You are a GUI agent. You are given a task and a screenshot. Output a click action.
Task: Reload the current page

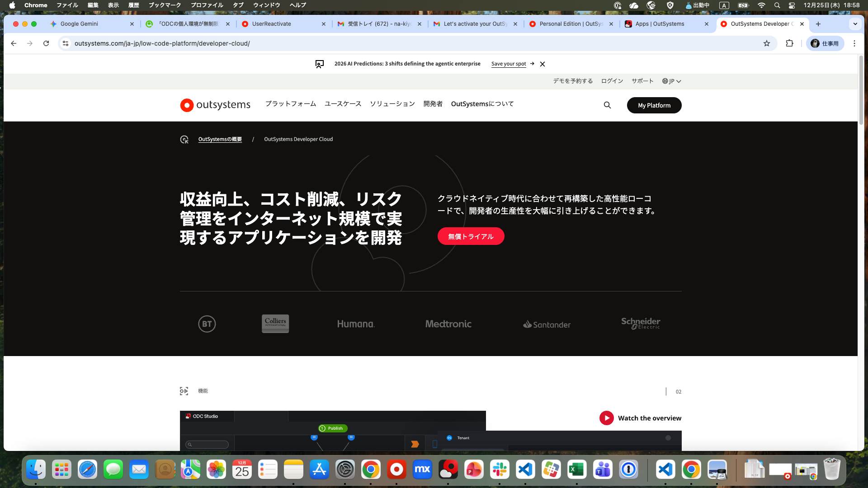[46, 43]
